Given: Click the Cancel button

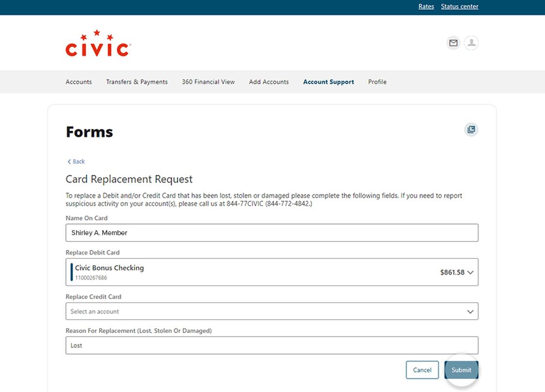Looking at the screenshot, I should (x=422, y=370).
